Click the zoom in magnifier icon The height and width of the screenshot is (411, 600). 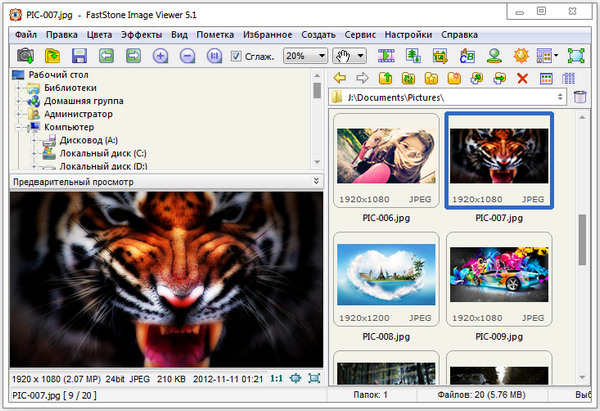coord(160,56)
